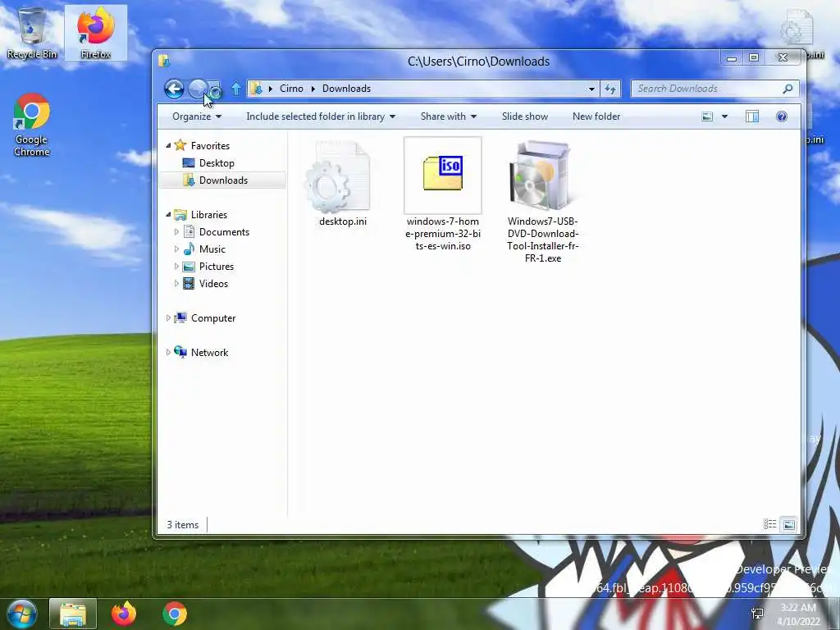Open Explorer help question mark
Screen dimensions: 840x630
pyautogui.click(x=782, y=116)
